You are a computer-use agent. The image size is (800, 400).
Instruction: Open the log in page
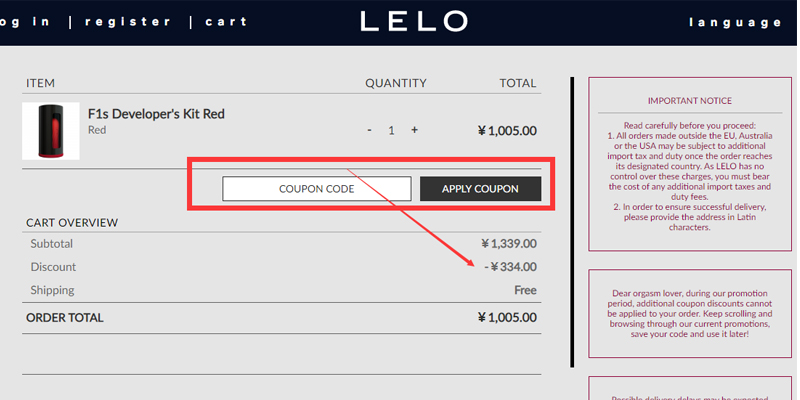point(26,22)
